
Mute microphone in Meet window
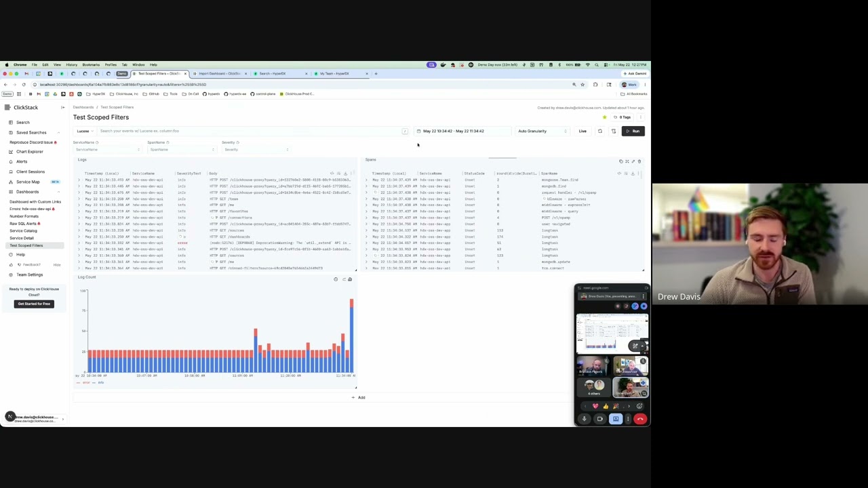tap(584, 419)
